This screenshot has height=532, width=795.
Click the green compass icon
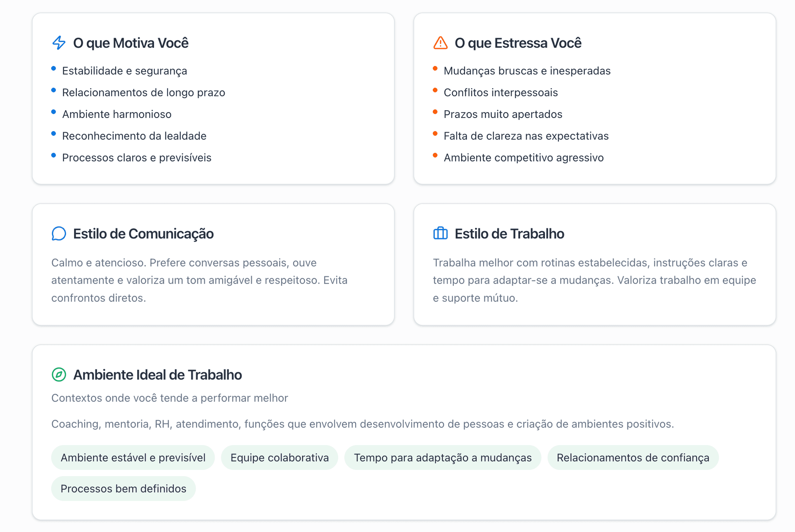pos(59,374)
